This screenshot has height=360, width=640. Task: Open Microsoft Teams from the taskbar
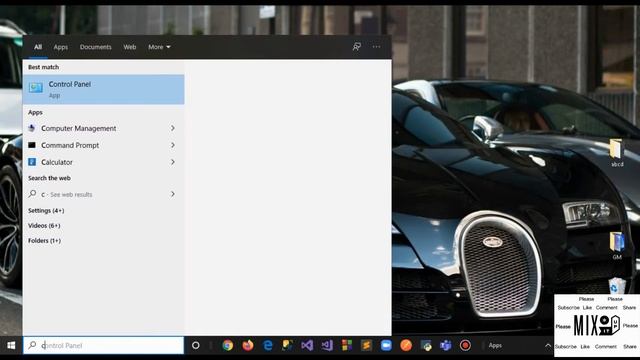(x=446, y=345)
